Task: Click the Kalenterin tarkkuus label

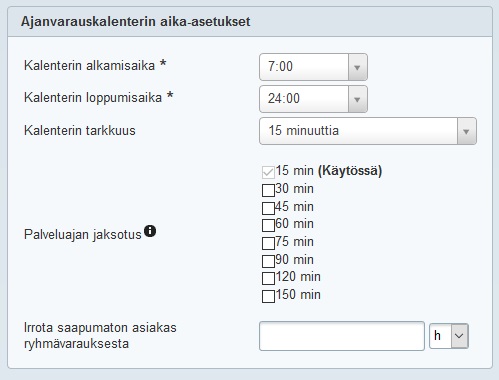Action: [80, 130]
